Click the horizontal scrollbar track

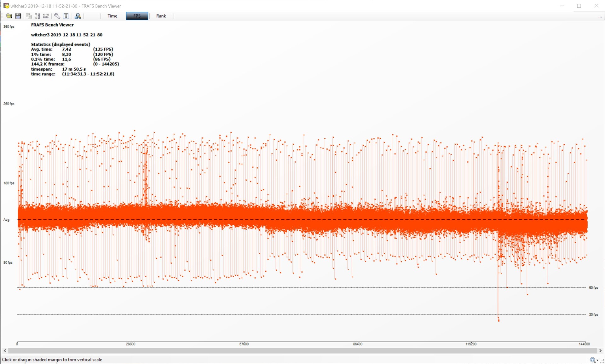302,350
